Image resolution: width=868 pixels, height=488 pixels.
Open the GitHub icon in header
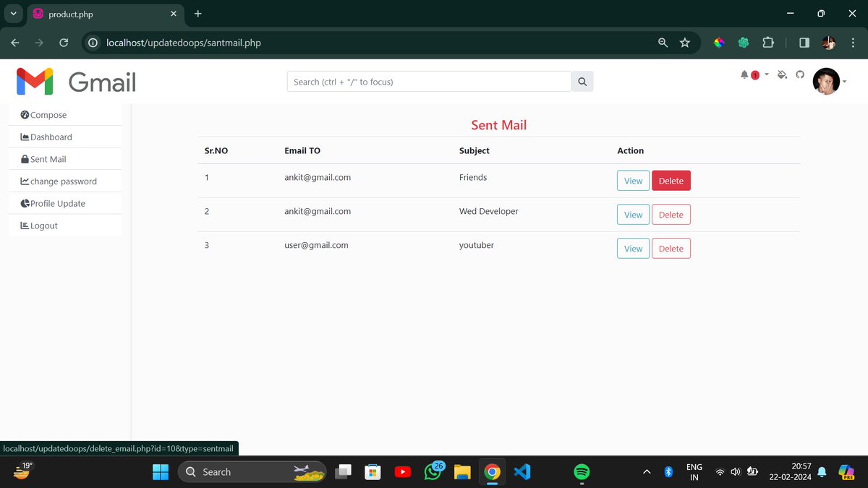(800, 74)
